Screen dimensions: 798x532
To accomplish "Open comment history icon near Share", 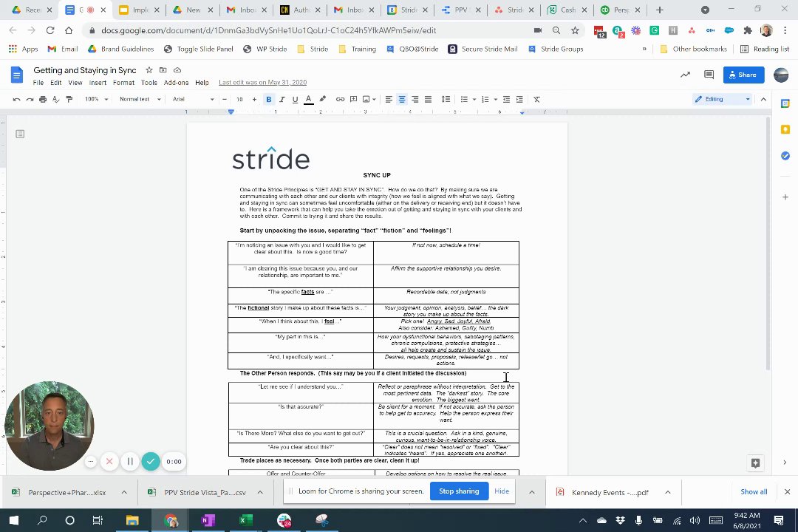I will coord(709,75).
